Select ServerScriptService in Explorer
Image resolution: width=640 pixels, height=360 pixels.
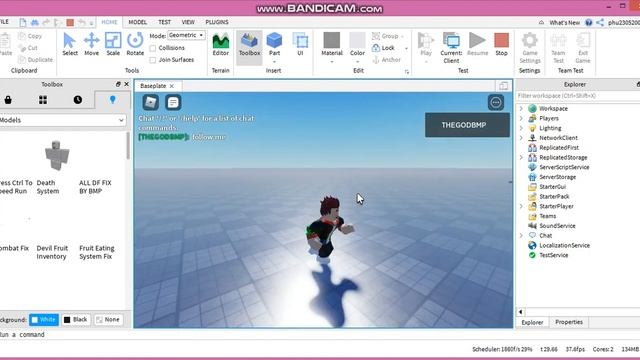[x=564, y=167]
